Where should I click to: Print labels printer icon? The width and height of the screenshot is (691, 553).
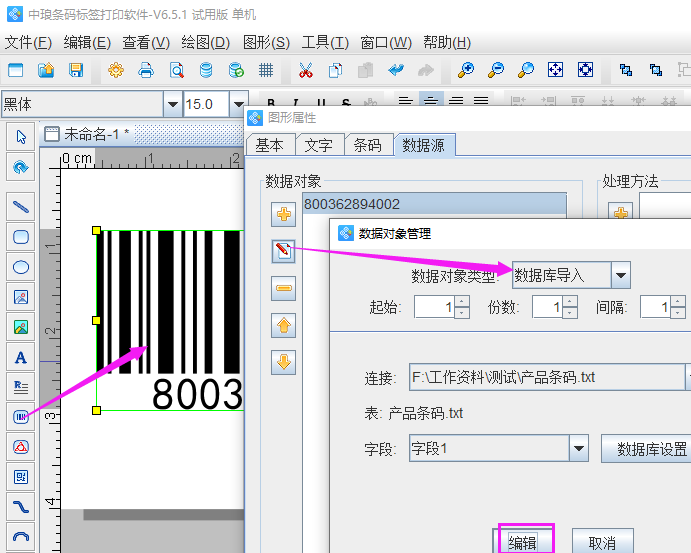tap(146, 70)
